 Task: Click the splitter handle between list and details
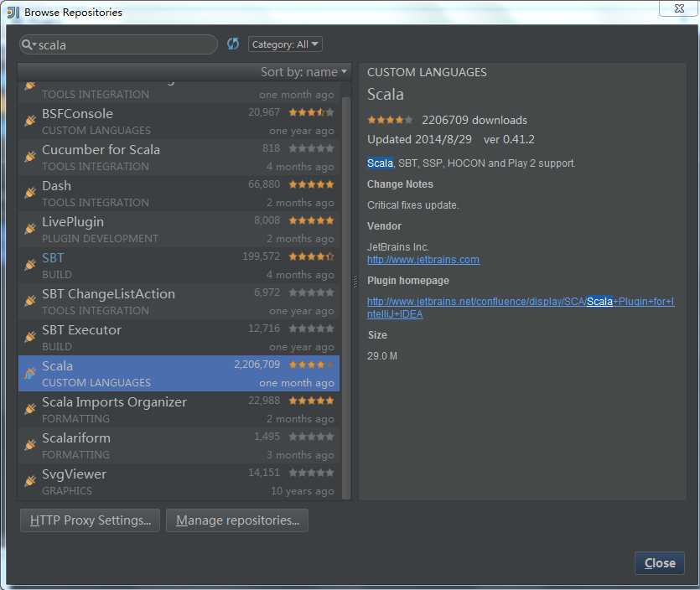click(355, 281)
